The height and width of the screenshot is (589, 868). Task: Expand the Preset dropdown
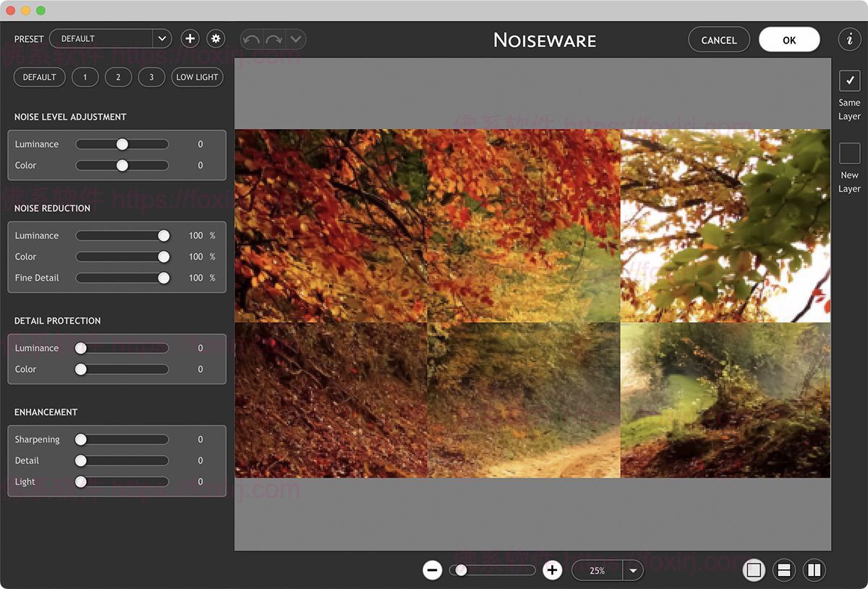pos(161,39)
